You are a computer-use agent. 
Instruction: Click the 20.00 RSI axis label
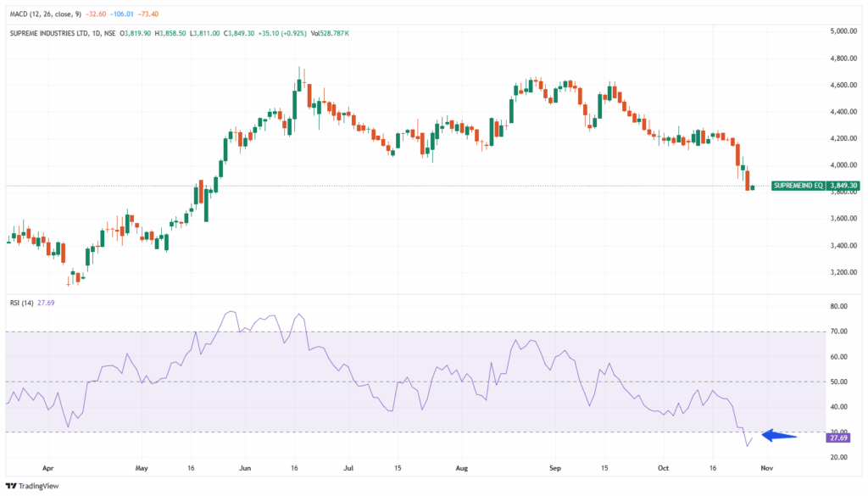pyautogui.click(x=839, y=457)
